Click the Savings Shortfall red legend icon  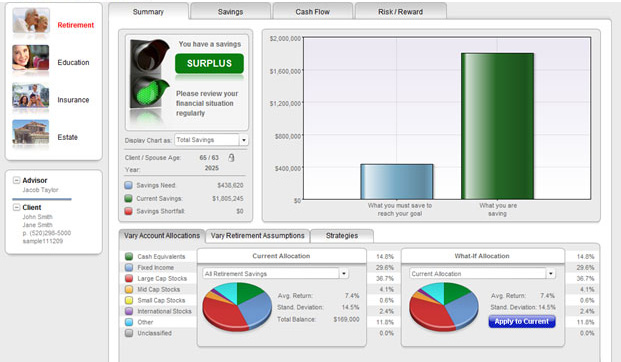[x=128, y=211]
